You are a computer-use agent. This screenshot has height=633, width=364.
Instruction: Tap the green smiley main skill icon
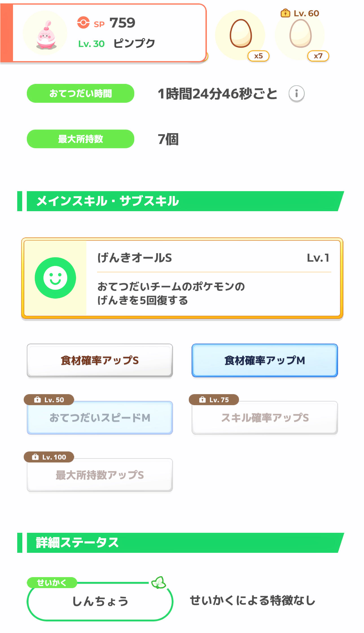[55, 278]
